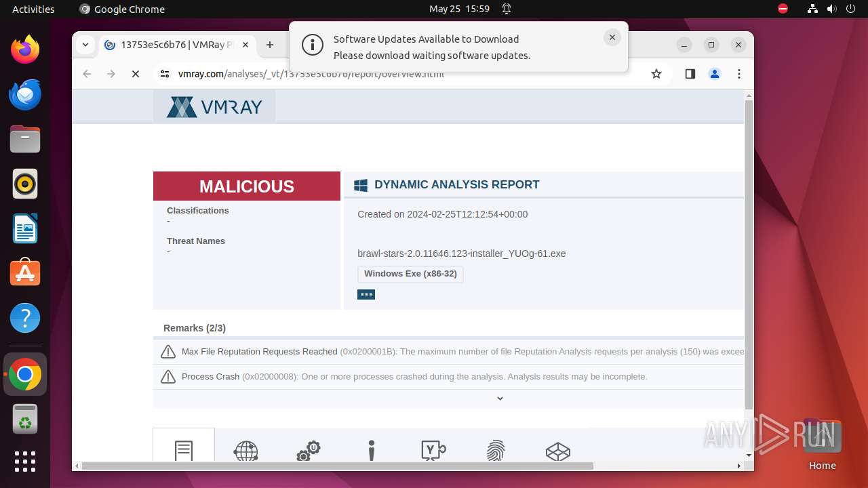The height and width of the screenshot is (488, 868).
Task: Show Applications grid in the dock
Action: 25,462
